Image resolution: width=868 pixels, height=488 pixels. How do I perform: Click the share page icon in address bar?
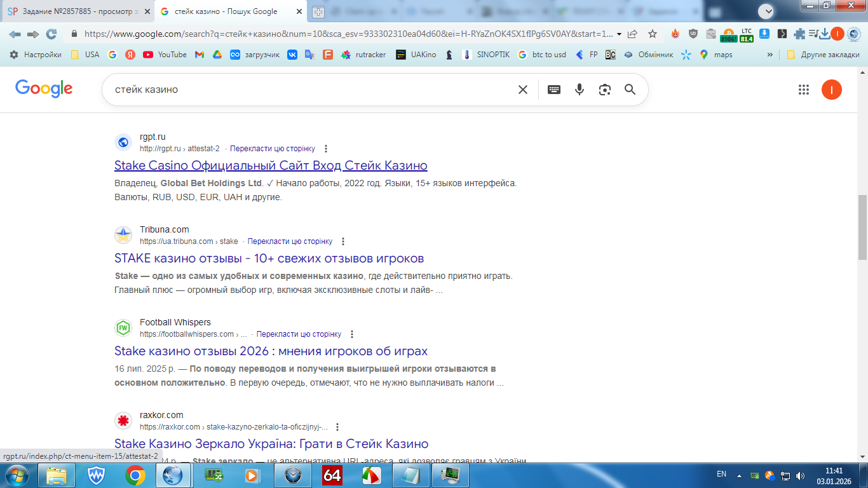point(632,34)
